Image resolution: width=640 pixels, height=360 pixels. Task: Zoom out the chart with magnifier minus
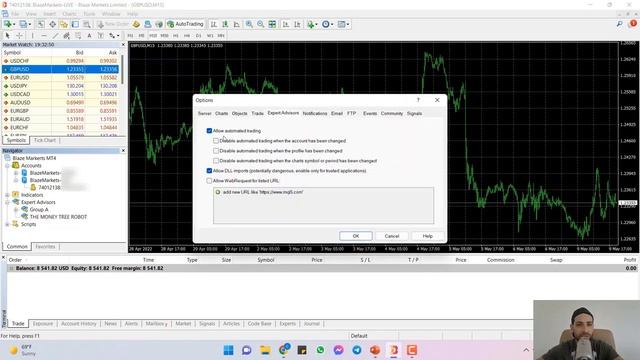point(260,24)
